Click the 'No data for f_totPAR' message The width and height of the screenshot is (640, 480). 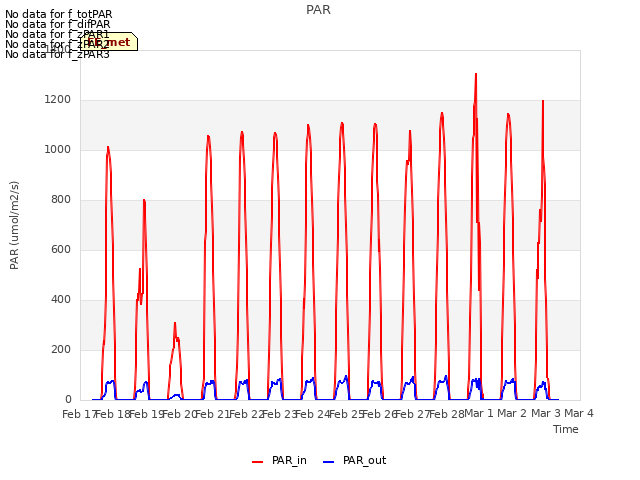[x=58, y=14]
